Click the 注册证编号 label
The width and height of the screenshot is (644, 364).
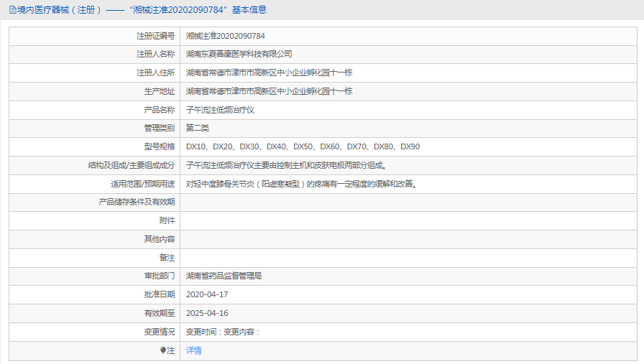pyautogui.click(x=156, y=36)
